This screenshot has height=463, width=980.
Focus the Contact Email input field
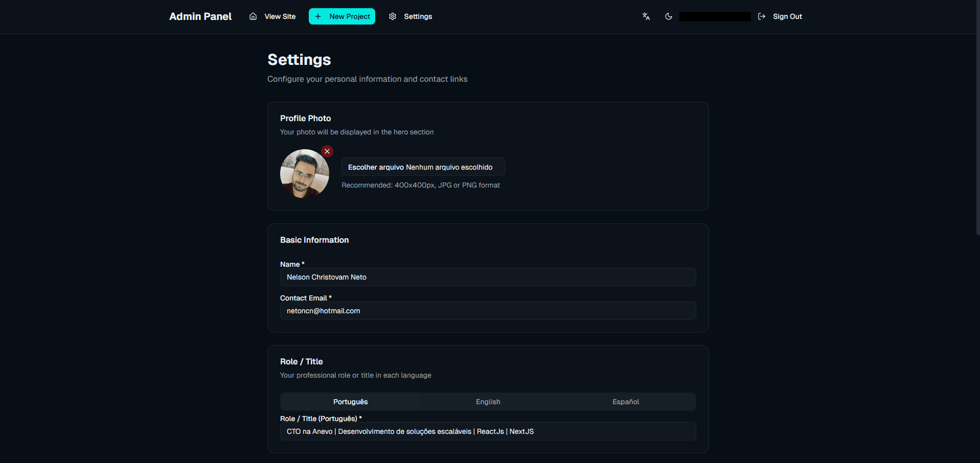click(x=488, y=311)
